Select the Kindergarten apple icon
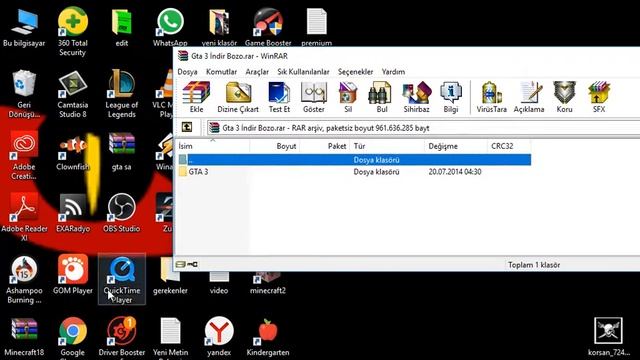640x360 pixels. [x=268, y=337]
